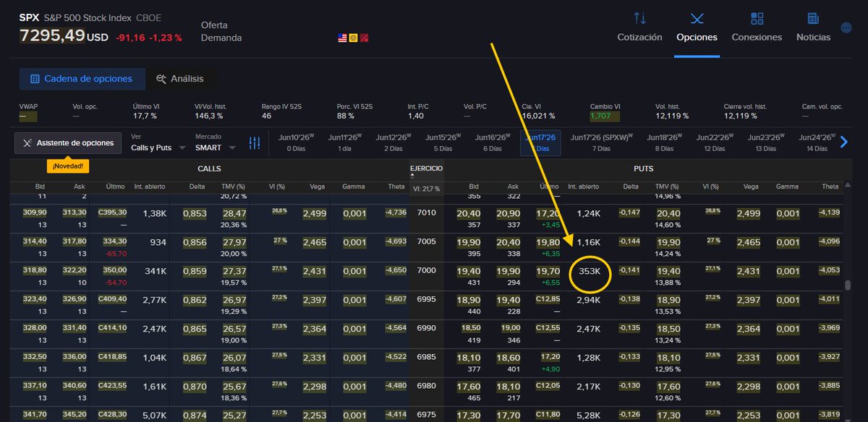868x422 pixels.
Task: Click the call last price C395,30
Action: pyautogui.click(x=112, y=212)
